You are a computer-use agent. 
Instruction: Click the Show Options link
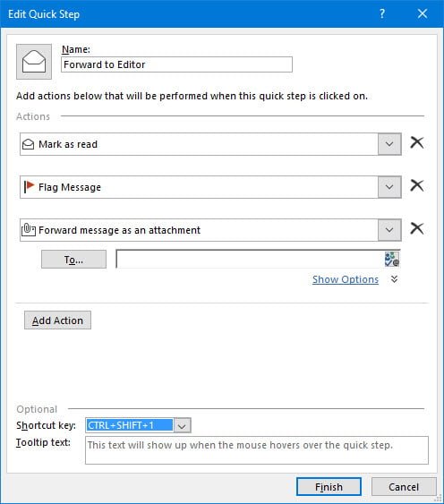point(346,279)
